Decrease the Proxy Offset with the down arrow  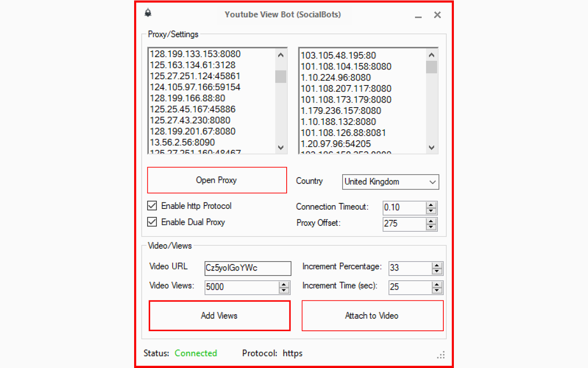(431, 227)
